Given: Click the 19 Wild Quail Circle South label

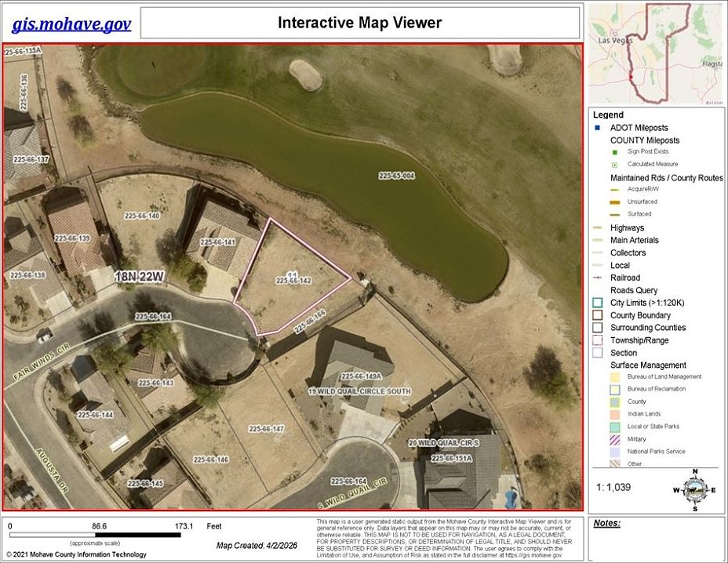Looking at the screenshot, I should pos(359,391).
